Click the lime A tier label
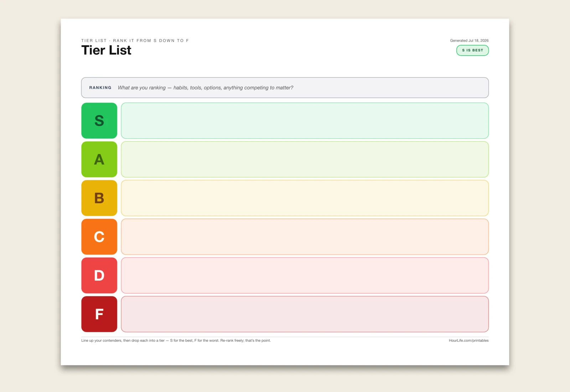570x392 pixels. 99,159
